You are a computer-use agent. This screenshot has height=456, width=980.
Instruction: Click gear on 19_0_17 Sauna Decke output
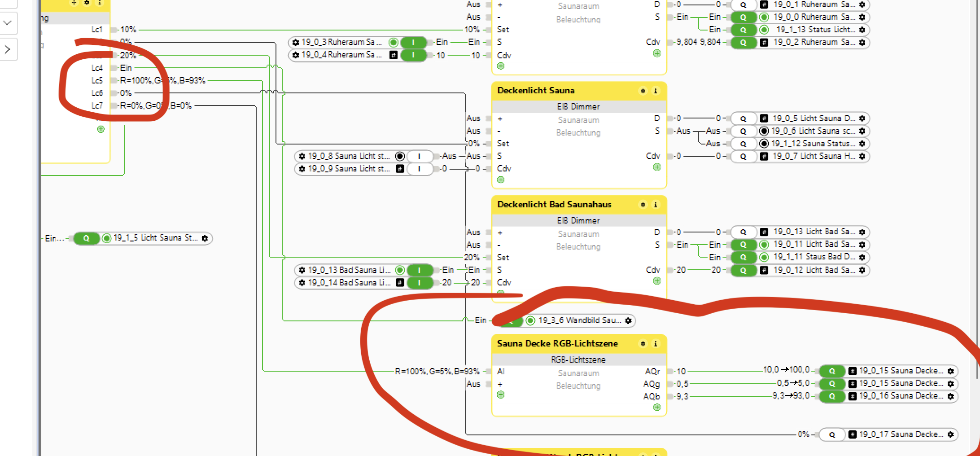[950, 434]
